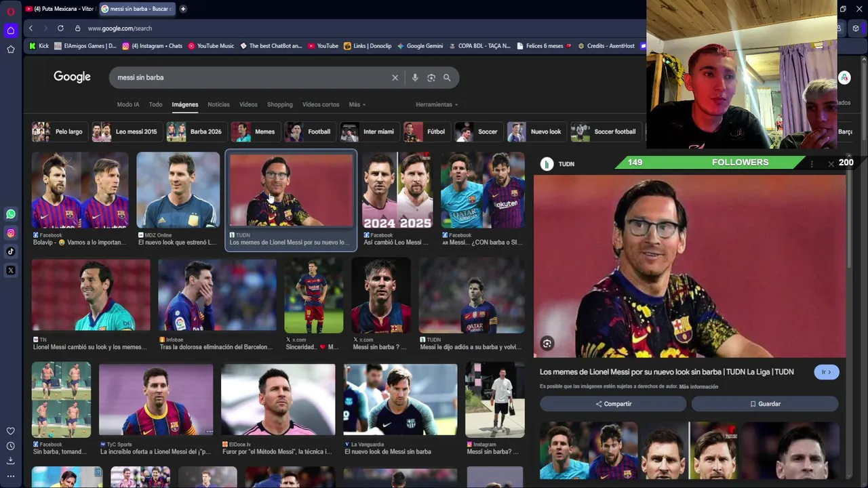Switch to Puta Mexicana YouTube tab

[60, 9]
